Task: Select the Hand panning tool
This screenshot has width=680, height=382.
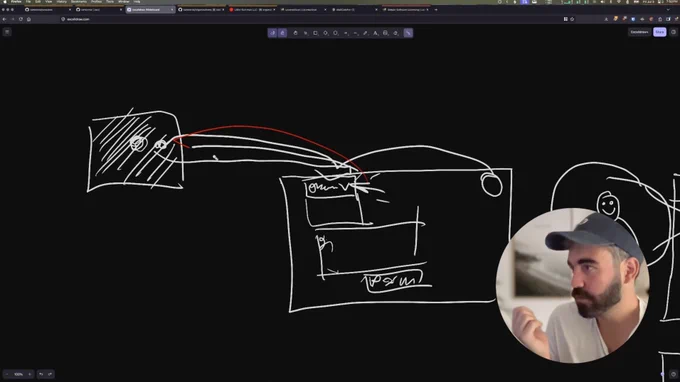Action: point(295,33)
